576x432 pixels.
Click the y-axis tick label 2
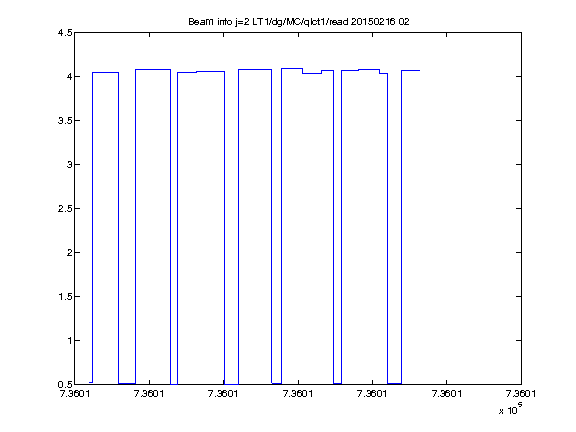click(x=69, y=252)
